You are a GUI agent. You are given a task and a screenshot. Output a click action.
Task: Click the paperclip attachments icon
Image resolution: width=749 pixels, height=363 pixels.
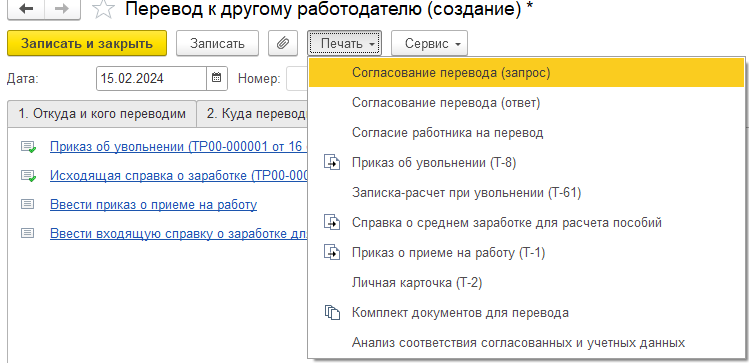click(283, 43)
